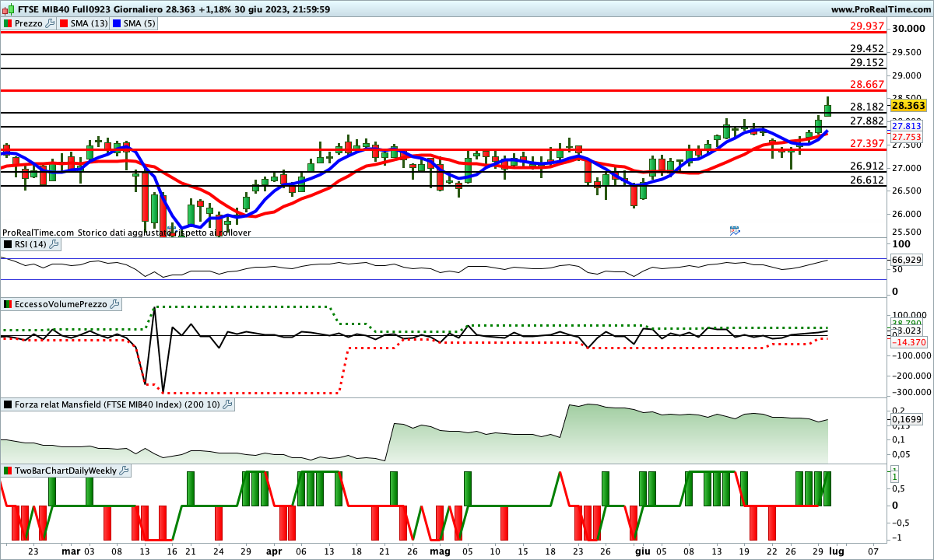Image resolution: width=934 pixels, height=560 pixels.
Task: Click the blue SMA value label 27.813
Action: click(x=906, y=126)
